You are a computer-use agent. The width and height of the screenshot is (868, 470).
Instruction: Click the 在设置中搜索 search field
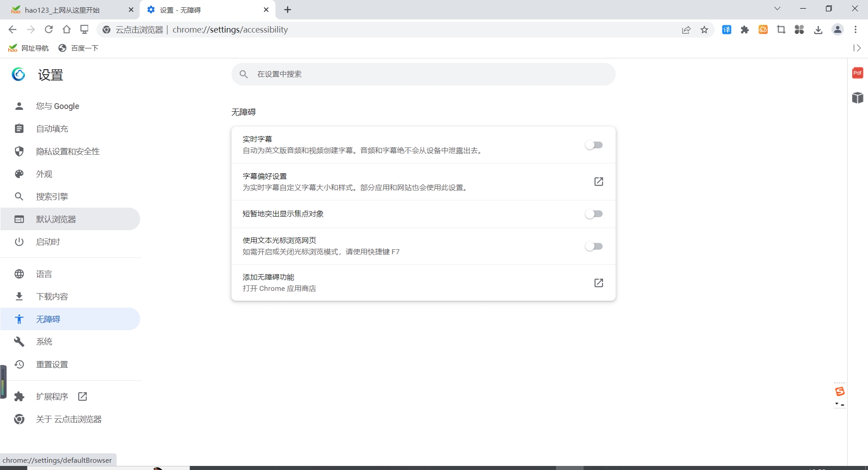click(x=423, y=74)
